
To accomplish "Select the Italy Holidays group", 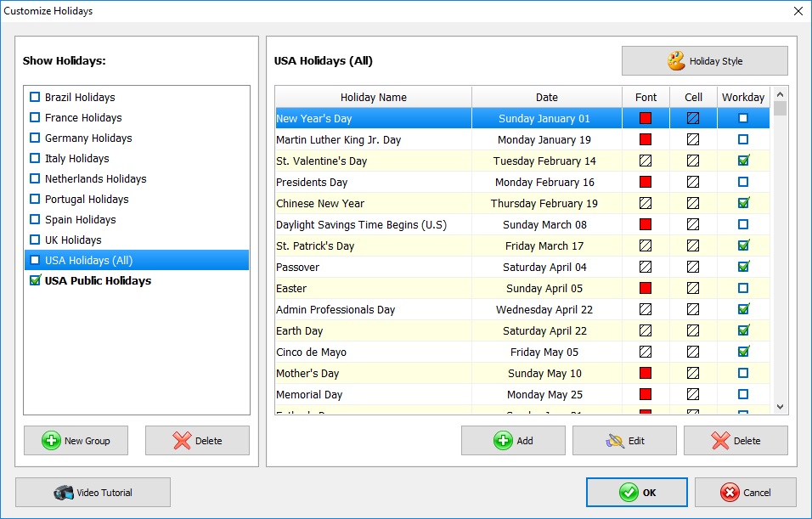I will tap(137, 158).
